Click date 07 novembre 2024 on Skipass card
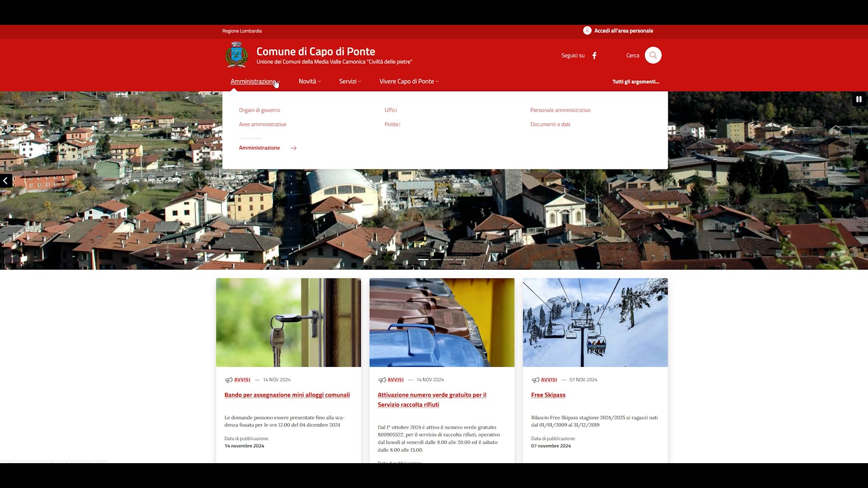868x488 pixels. pyautogui.click(x=551, y=446)
